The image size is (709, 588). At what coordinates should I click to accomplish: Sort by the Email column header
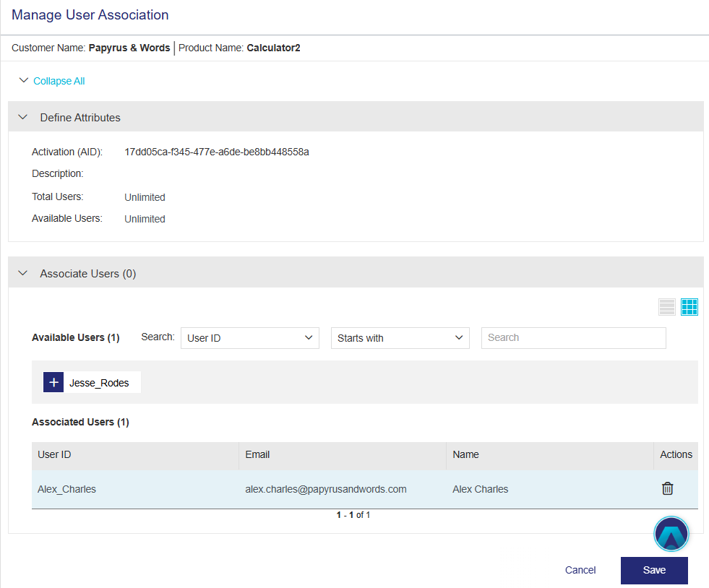point(257,455)
